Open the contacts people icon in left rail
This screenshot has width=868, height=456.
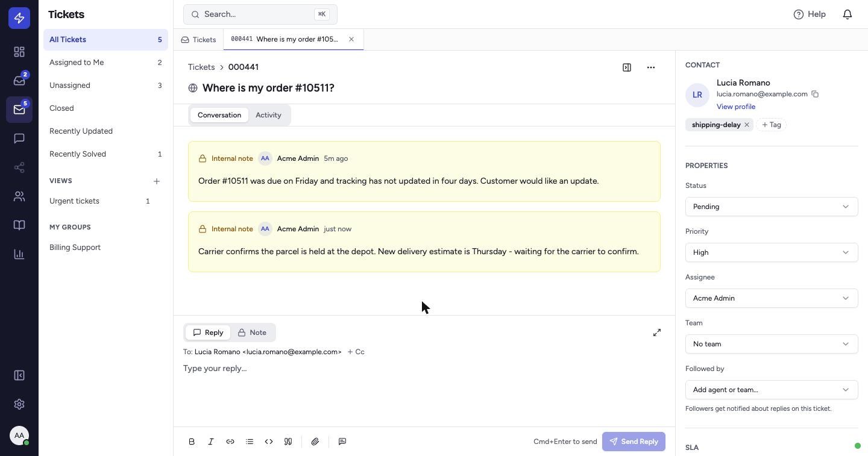[x=19, y=196]
